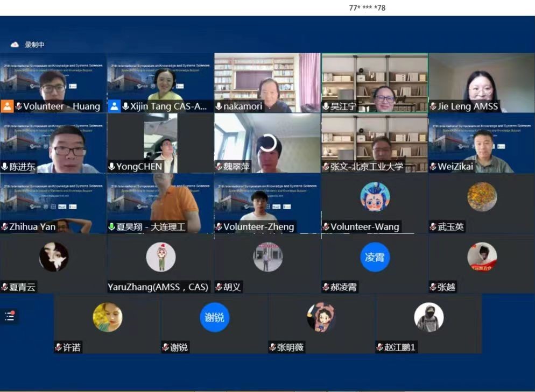Click the YaruZhang(AMSS, CAS) name label
This screenshot has width=535, height=392.
pos(158,287)
